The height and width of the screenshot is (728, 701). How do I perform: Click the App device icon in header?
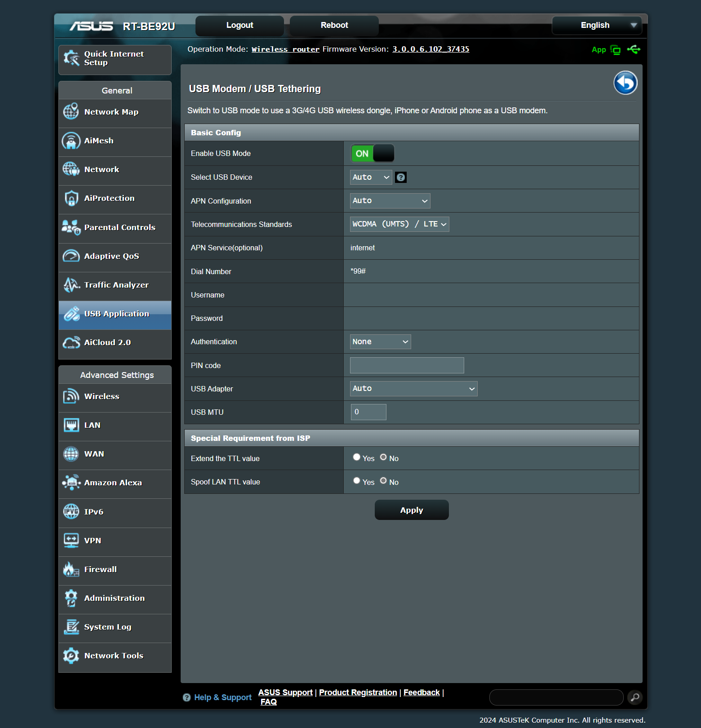[616, 50]
